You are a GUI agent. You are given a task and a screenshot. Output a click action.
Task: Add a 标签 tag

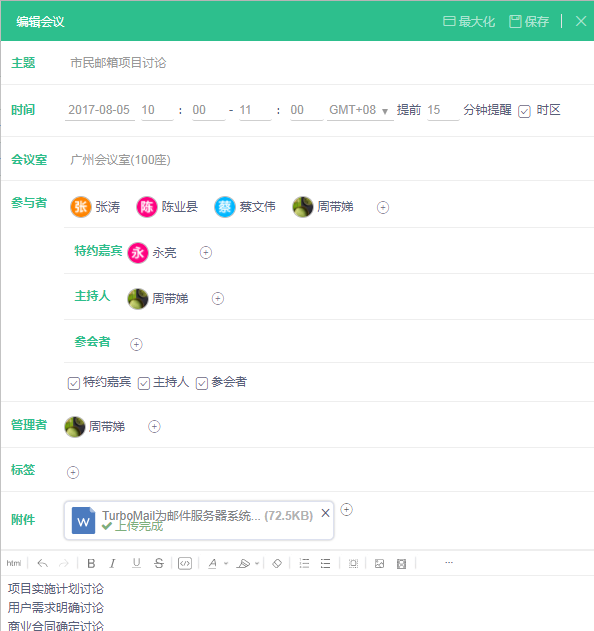[73, 472]
